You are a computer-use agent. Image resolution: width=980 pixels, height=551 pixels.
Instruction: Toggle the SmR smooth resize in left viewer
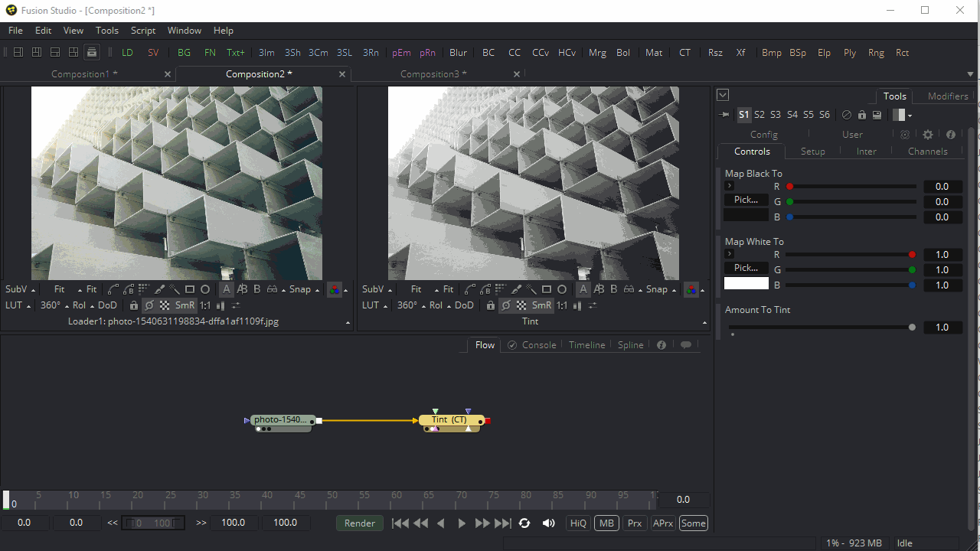185,305
